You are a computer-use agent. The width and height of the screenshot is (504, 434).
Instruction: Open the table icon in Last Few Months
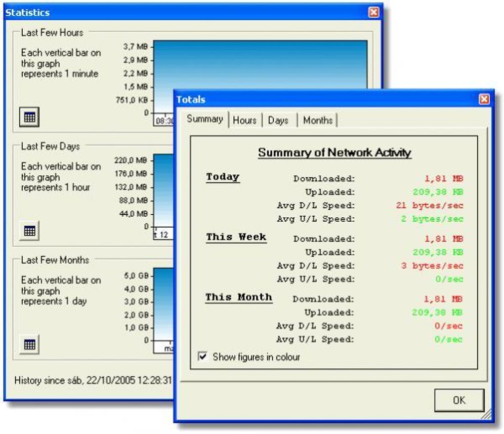point(29,344)
